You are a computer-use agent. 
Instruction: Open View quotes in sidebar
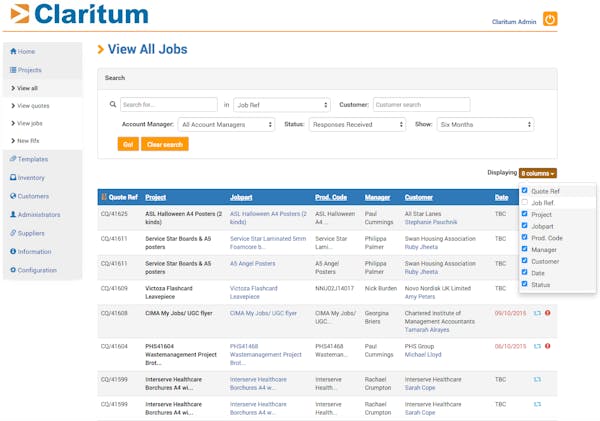(x=30, y=106)
